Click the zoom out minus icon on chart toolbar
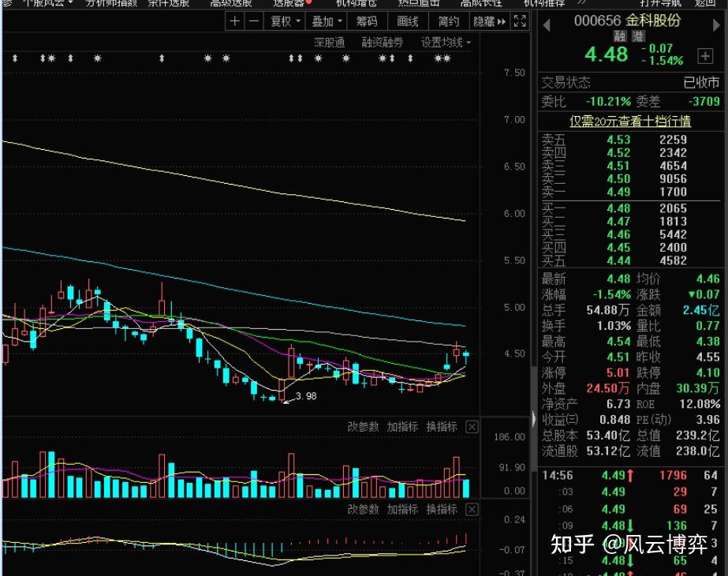This screenshot has height=576, width=728. (252, 21)
